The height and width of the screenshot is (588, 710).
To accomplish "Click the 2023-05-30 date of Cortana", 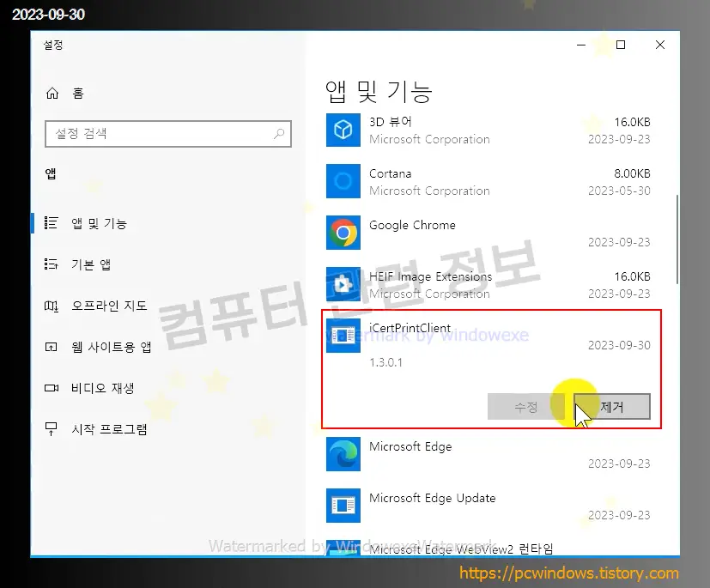I will point(619,191).
